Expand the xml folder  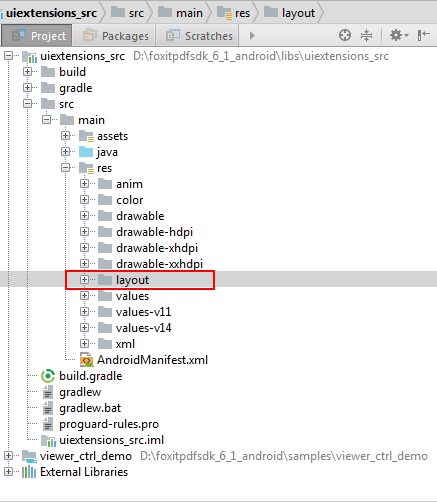pos(85,344)
